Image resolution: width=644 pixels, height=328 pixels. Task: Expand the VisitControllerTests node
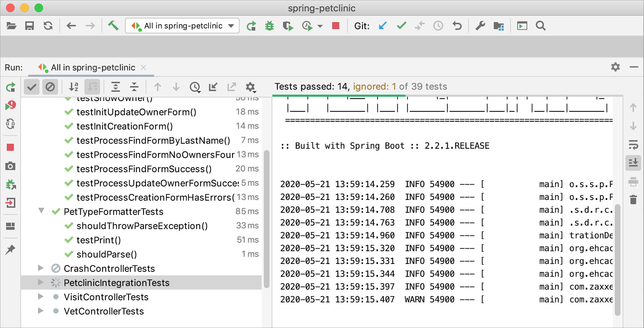41,296
